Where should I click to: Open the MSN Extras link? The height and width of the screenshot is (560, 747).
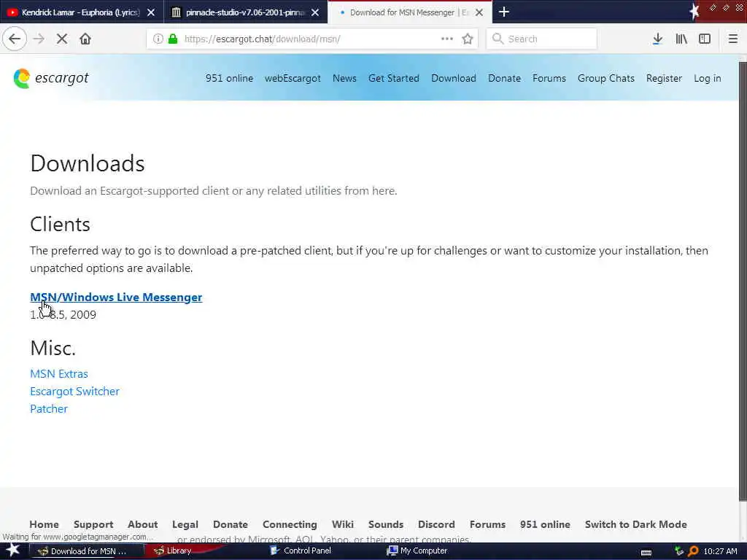pos(59,374)
